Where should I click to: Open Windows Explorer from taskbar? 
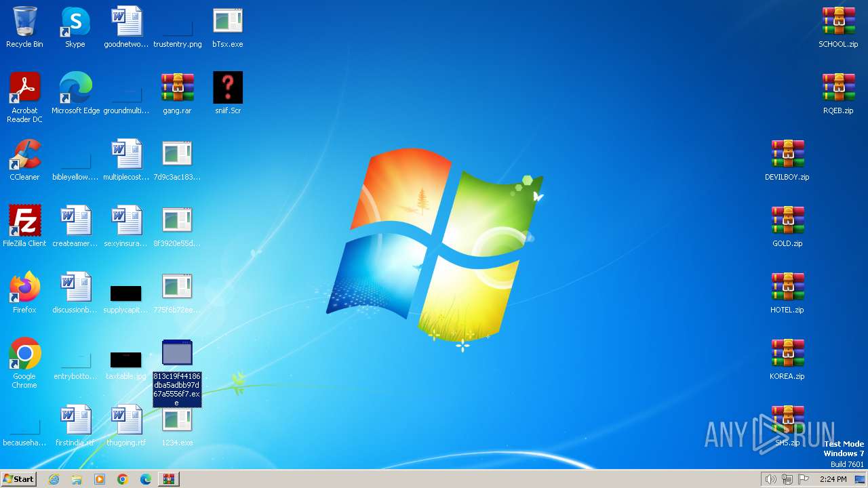77,479
